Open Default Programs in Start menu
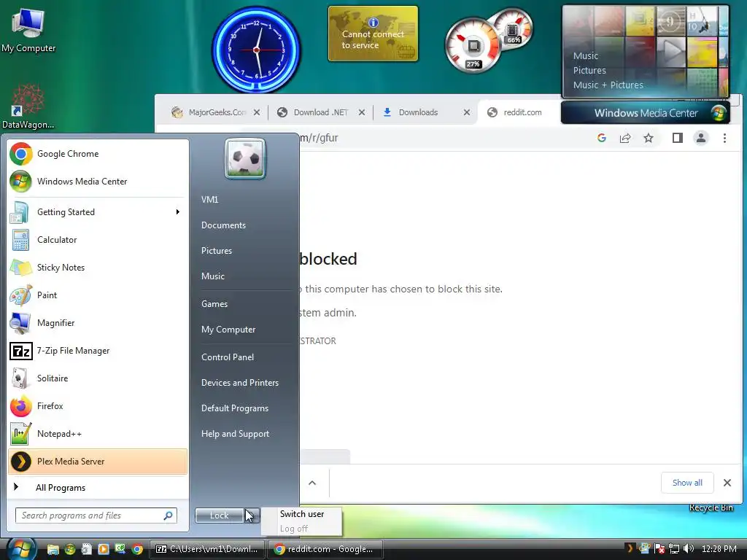 click(235, 408)
